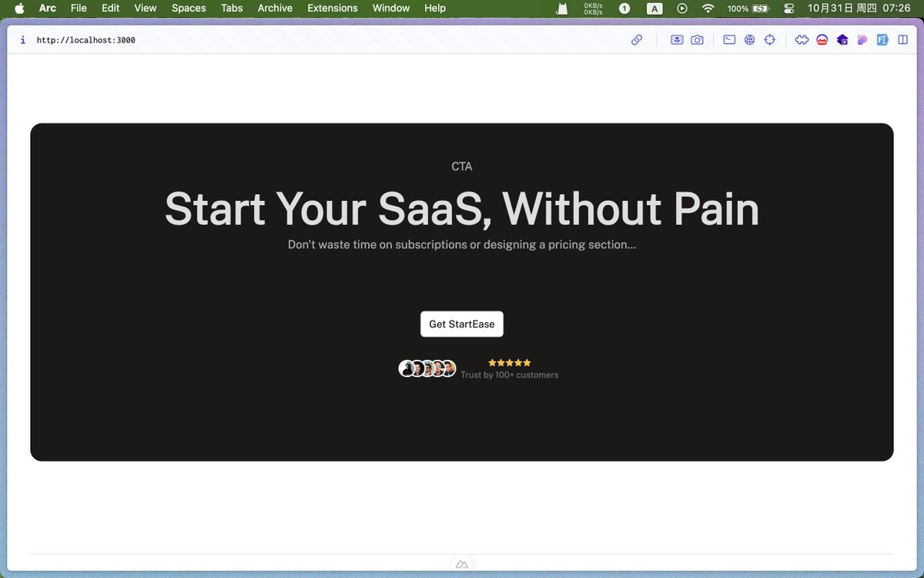Click the circled 1 menu bar icon
The image size is (924, 578).
tap(624, 8)
